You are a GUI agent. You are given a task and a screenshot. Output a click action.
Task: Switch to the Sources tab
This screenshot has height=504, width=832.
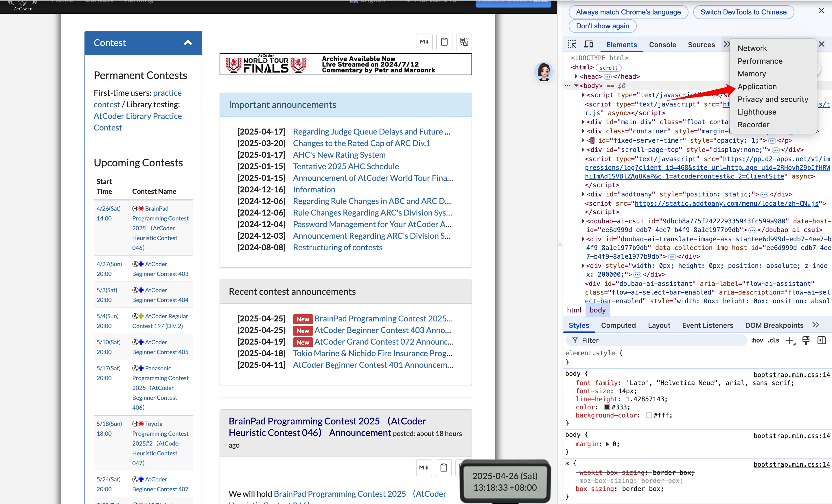[x=701, y=45]
